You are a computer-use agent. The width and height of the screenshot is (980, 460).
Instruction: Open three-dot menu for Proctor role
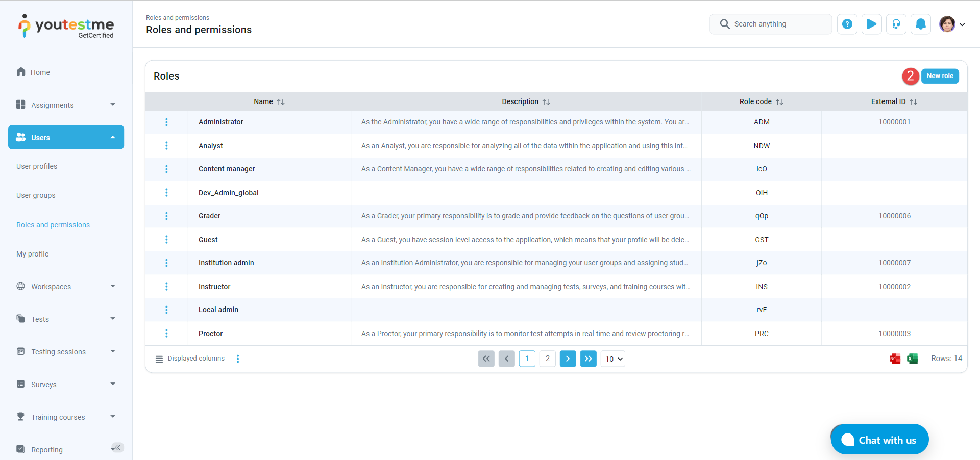[166, 334]
